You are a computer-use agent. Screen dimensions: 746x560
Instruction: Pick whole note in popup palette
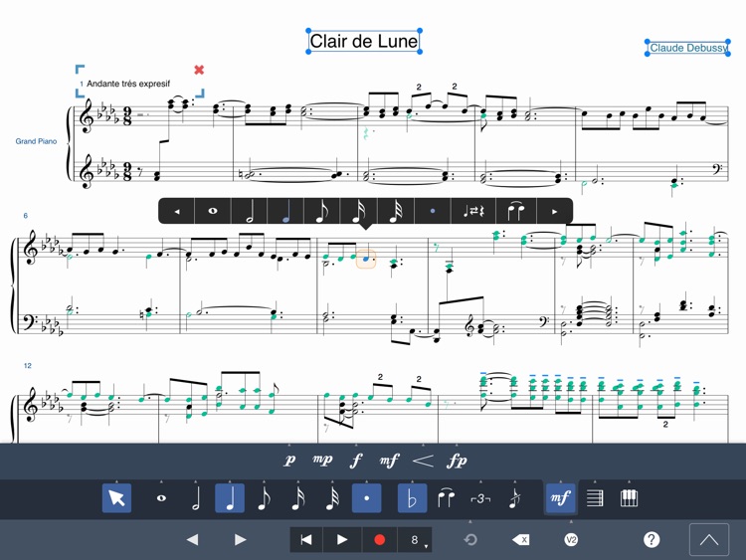click(213, 211)
